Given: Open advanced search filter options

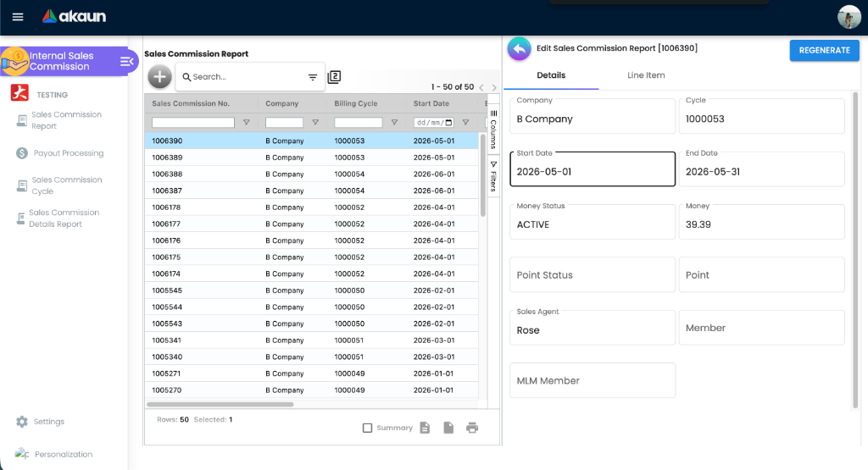Looking at the screenshot, I should (313, 77).
